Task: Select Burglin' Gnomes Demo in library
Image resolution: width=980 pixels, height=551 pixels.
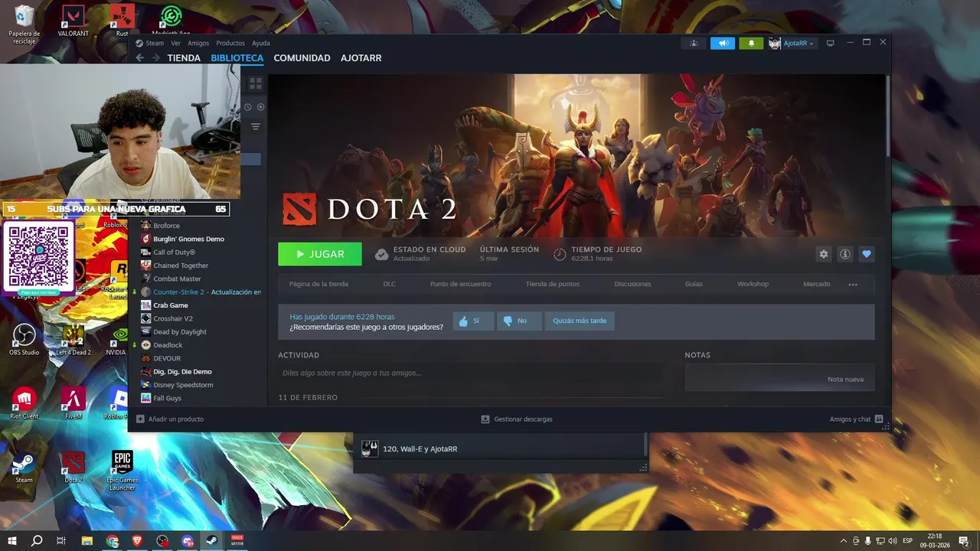Action: 188,239
